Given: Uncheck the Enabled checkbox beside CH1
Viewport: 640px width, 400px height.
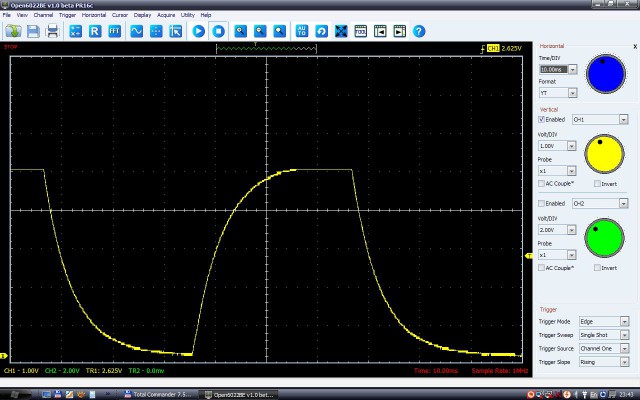Looking at the screenshot, I should (x=542, y=120).
